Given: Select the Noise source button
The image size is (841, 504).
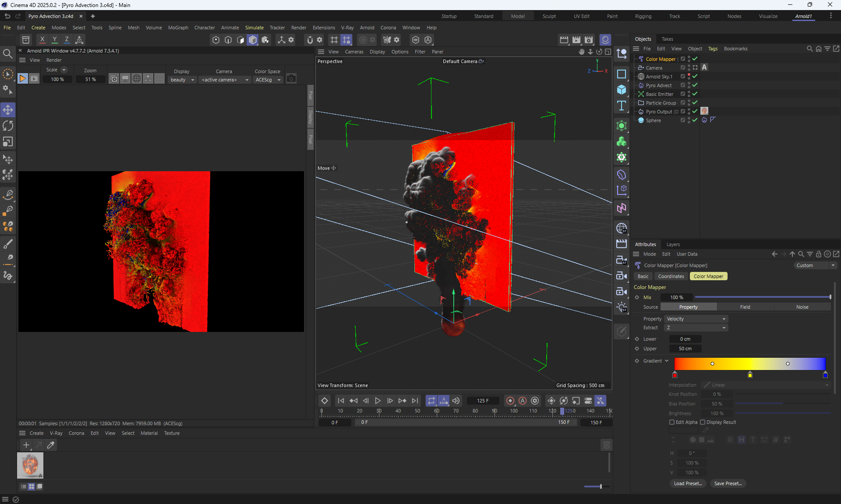Looking at the screenshot, I should (802, 307).
